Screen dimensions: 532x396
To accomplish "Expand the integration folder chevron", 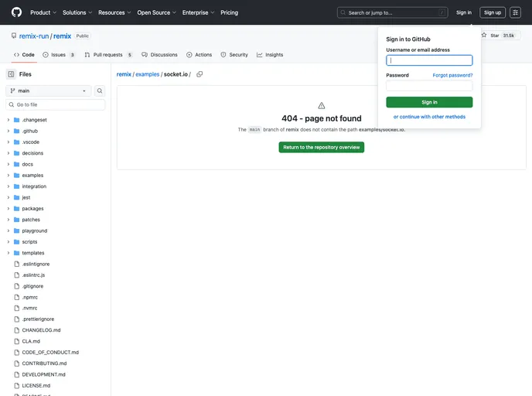I will [9, 186].
